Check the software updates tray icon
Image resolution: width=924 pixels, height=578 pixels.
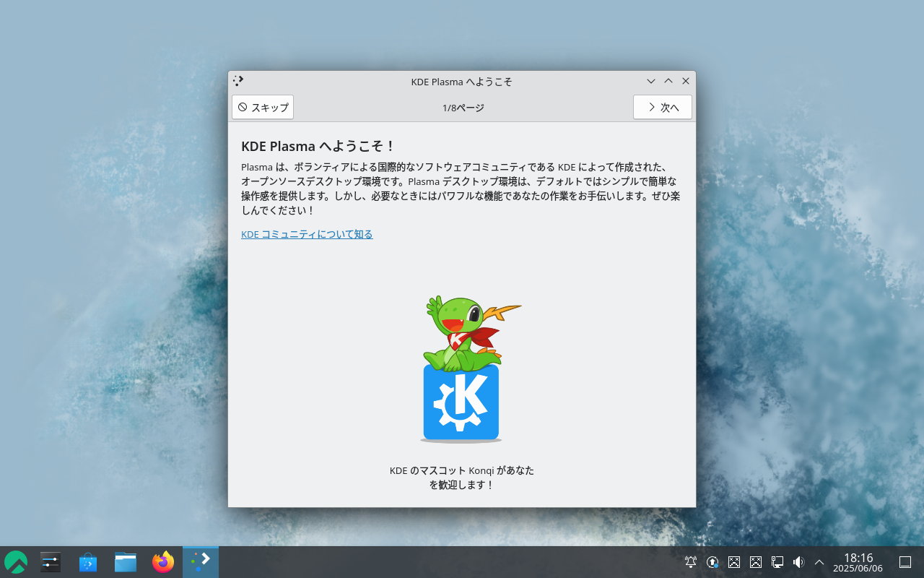pyautogui.click(x=712, y=562)
